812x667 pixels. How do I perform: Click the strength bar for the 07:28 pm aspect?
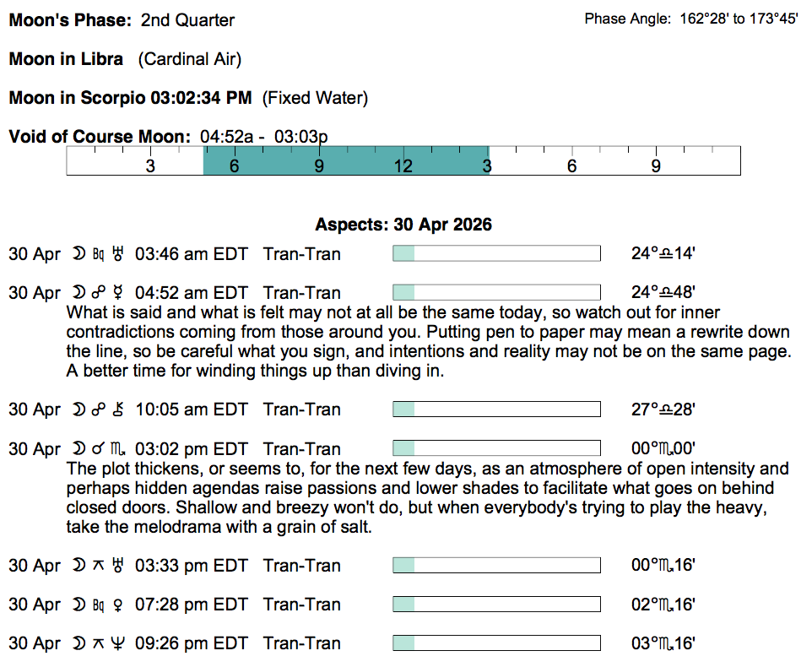tap(496, 605)
